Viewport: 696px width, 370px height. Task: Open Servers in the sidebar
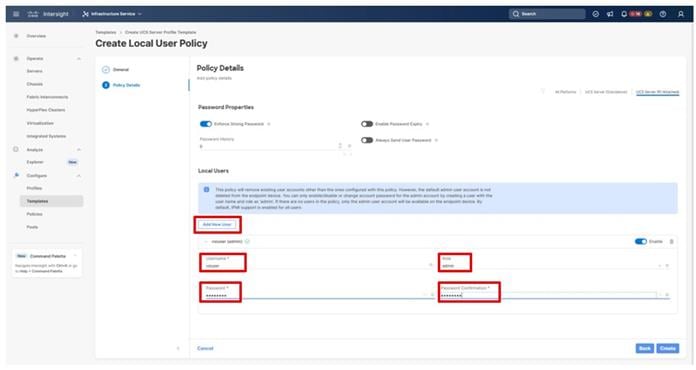pos(35,71)
